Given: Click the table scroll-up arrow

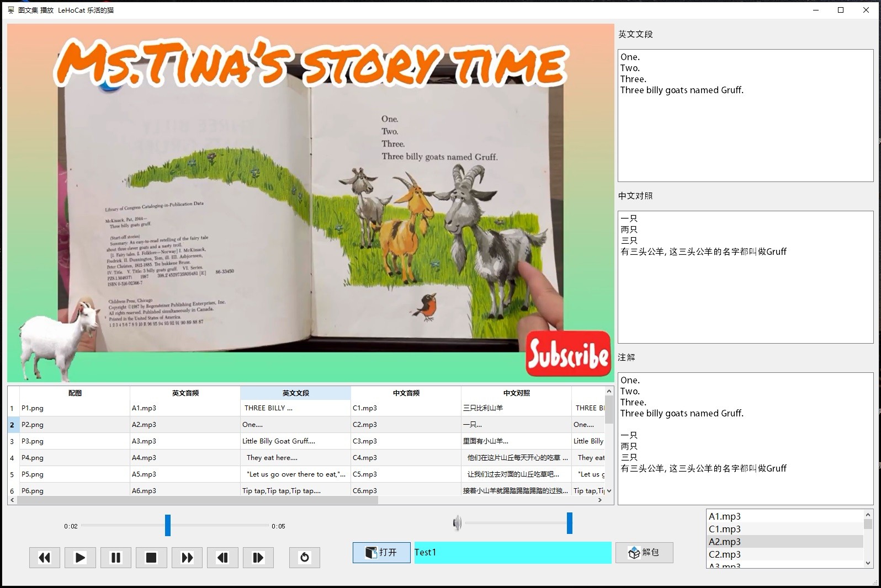Looking at the screenshot, I should (609, 391).
